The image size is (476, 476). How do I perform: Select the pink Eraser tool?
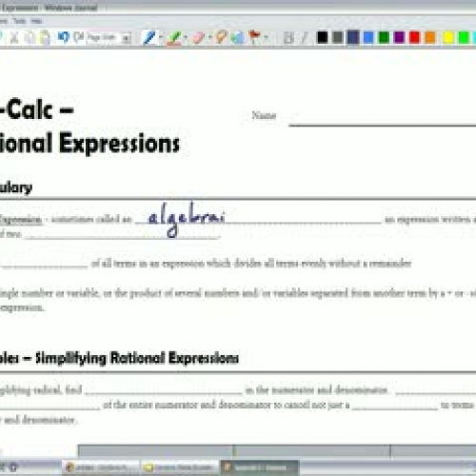click(x=199, y=37)
